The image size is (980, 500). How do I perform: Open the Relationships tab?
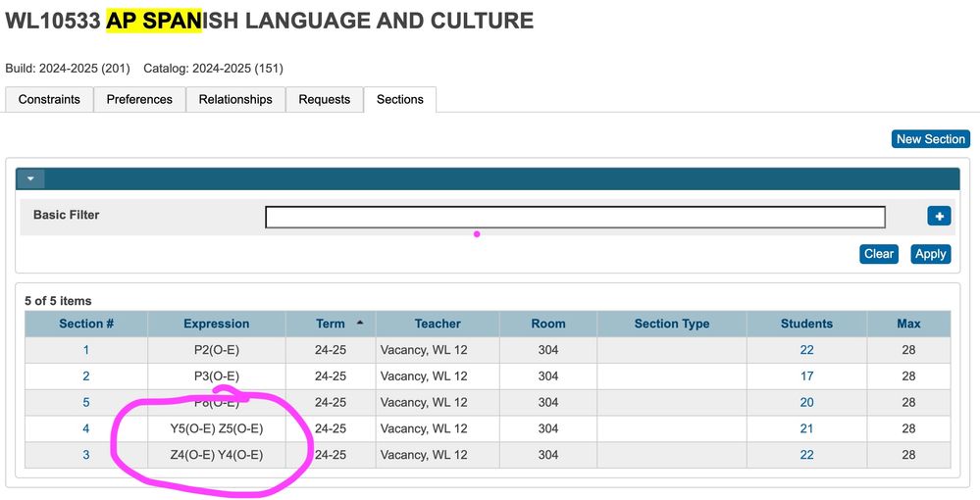(x=235, y=99)
